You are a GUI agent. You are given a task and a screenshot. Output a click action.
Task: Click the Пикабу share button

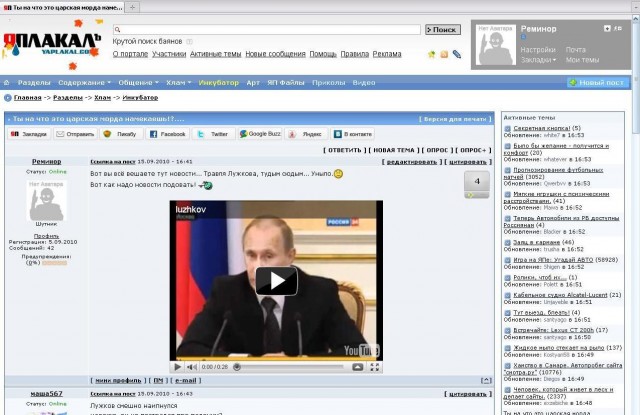[121, 134]
